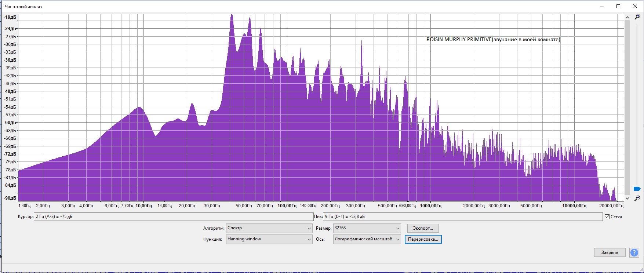The image size is (644, 273).
Task: Click the -60дБ level label
Action: point(10,123)
